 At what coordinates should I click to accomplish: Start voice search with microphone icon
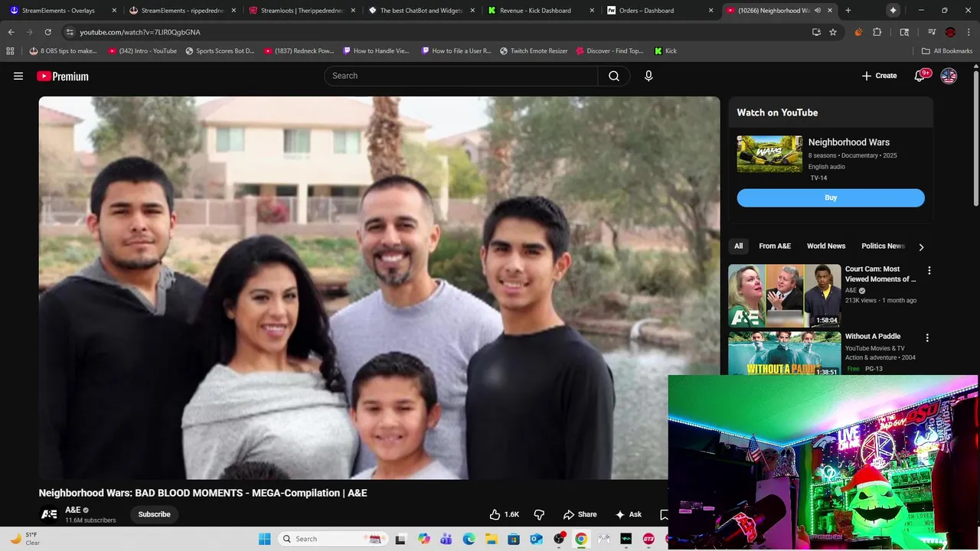tap(648, 76)
